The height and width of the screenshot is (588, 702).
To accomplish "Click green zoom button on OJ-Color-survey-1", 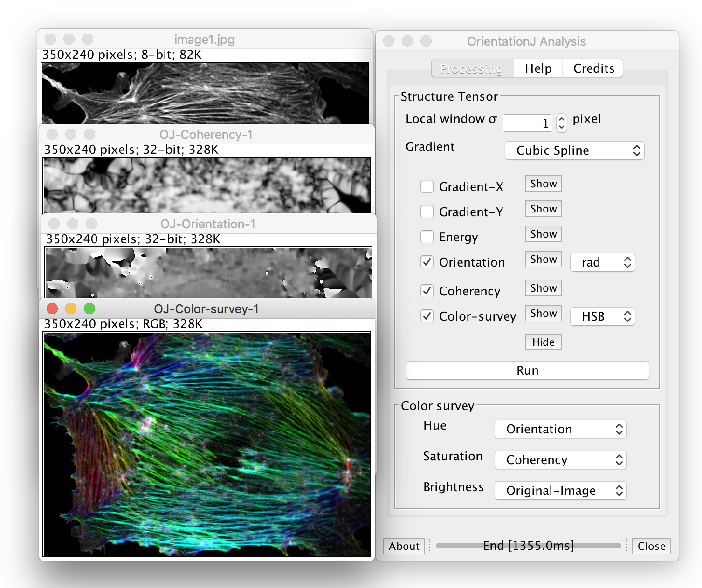I will click(89, 308).
